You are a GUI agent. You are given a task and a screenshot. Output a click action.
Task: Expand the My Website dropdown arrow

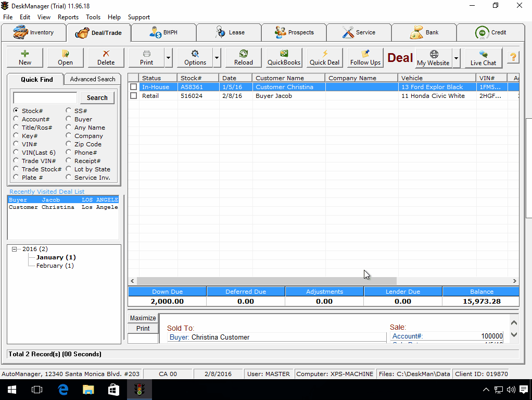click(457, 58)
